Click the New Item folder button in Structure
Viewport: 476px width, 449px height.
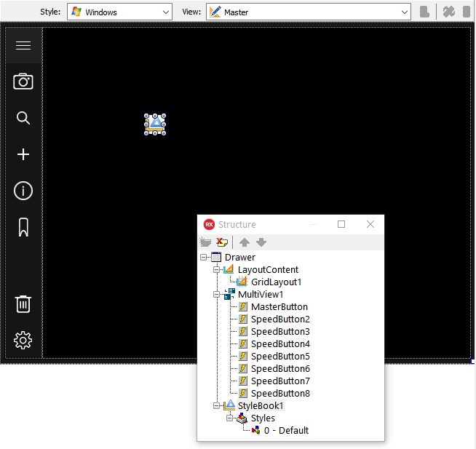[x=205, y=242]
